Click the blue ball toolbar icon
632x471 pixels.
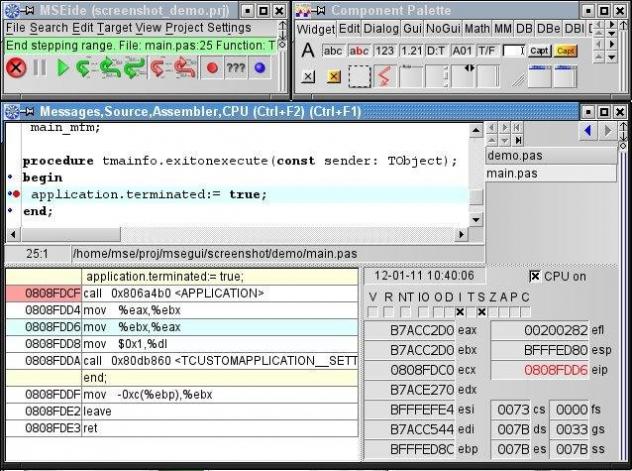(260, 68)
